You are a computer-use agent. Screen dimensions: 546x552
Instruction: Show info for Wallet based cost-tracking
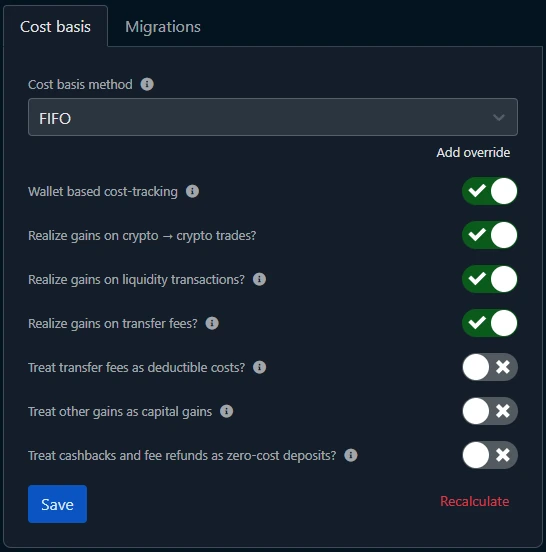pos(192,191)
